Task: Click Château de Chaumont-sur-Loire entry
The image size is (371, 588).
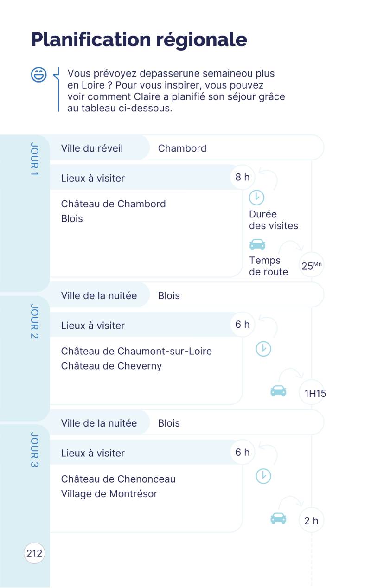Action: pyautogui.click(x=136, y=351)
